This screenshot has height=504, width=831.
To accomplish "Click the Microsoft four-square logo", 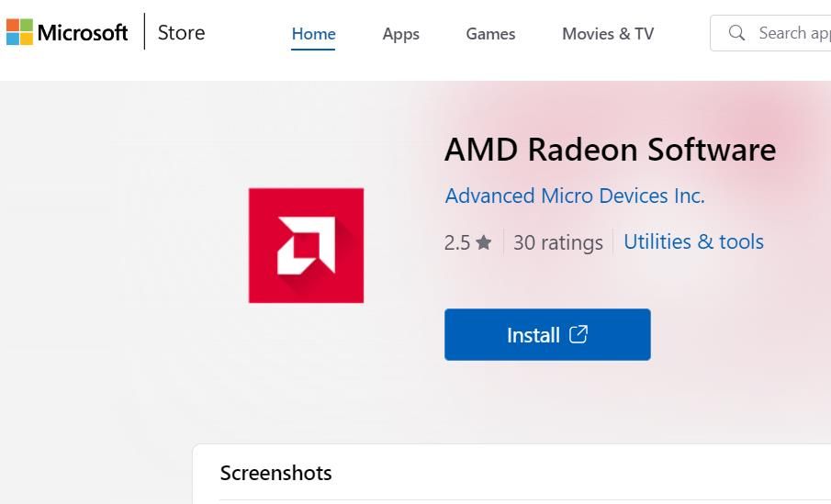I will [x=19, y=33].
